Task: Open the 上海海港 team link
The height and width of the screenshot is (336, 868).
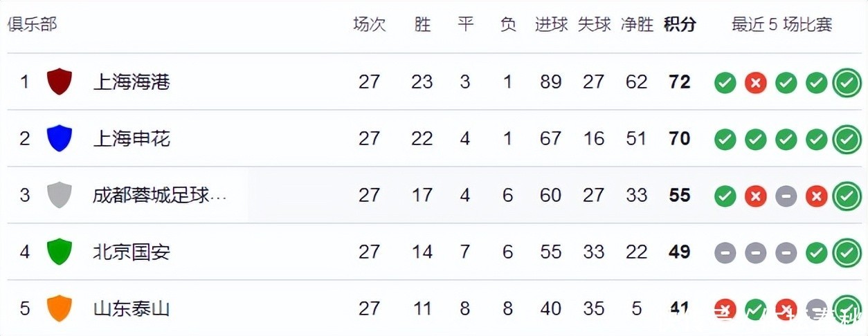Action: click(132, 82)
